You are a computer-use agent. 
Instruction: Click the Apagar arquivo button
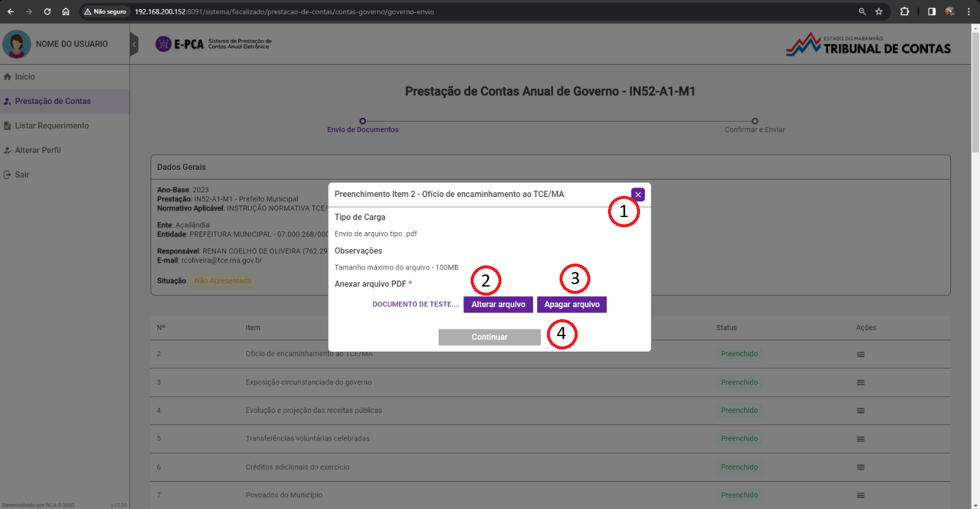(x=572, y=304)
